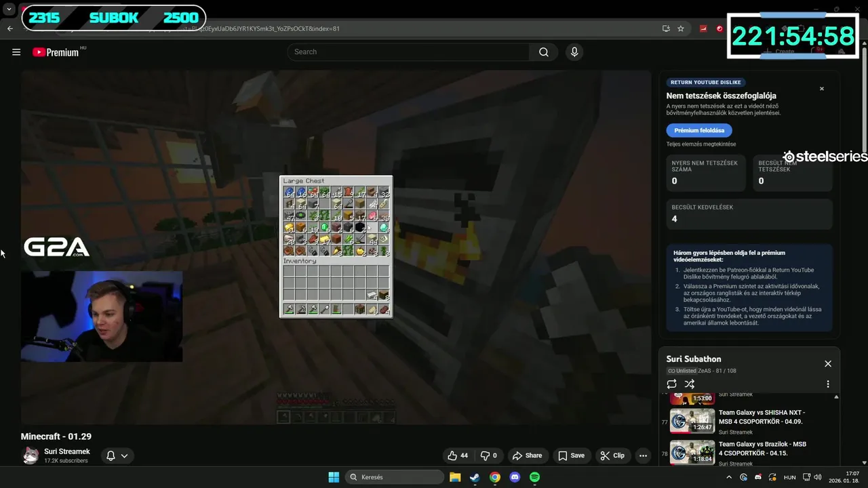This screenshot has width=868, height=488.
Task: Select Team Galaxy vs Brazilok title
Action: 762,449
